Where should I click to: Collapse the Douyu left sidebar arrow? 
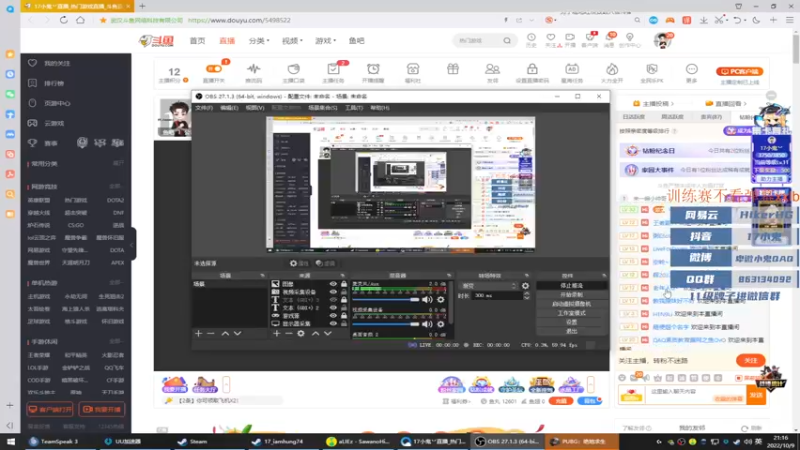tap(133, 245)
